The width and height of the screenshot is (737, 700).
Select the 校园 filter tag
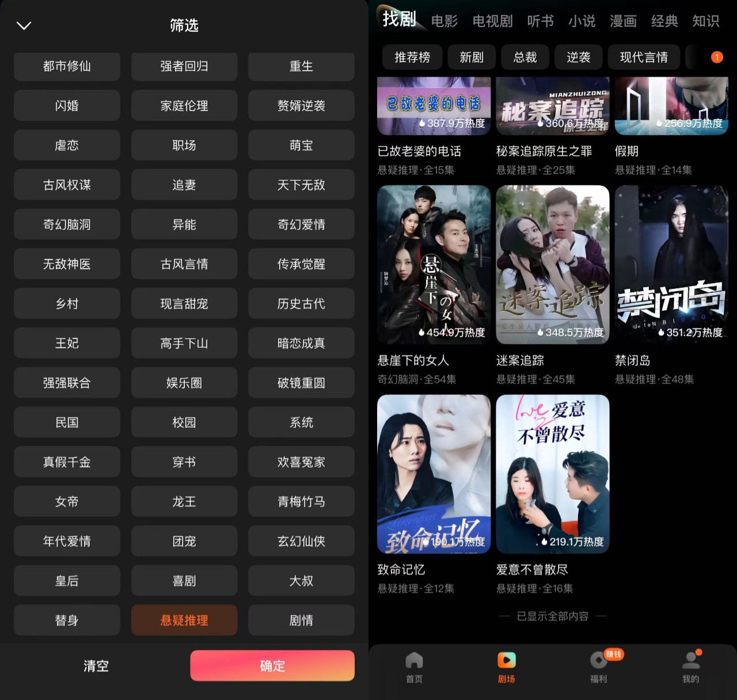pyautogui.click(x=184, y=423)
